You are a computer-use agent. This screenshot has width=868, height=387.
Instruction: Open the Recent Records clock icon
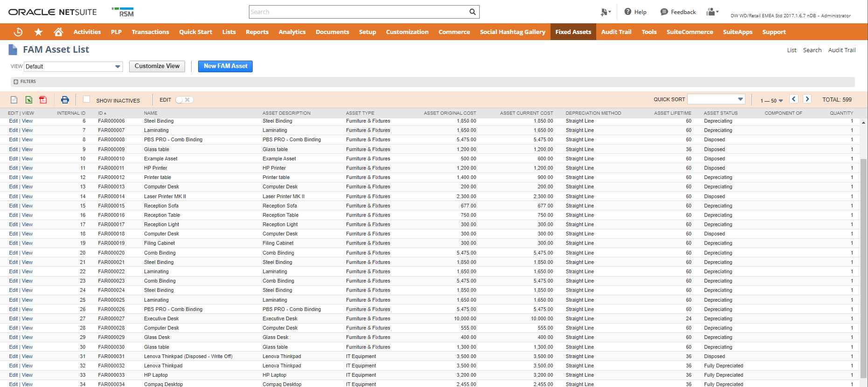pyautogui.click(x=18, y=32)
